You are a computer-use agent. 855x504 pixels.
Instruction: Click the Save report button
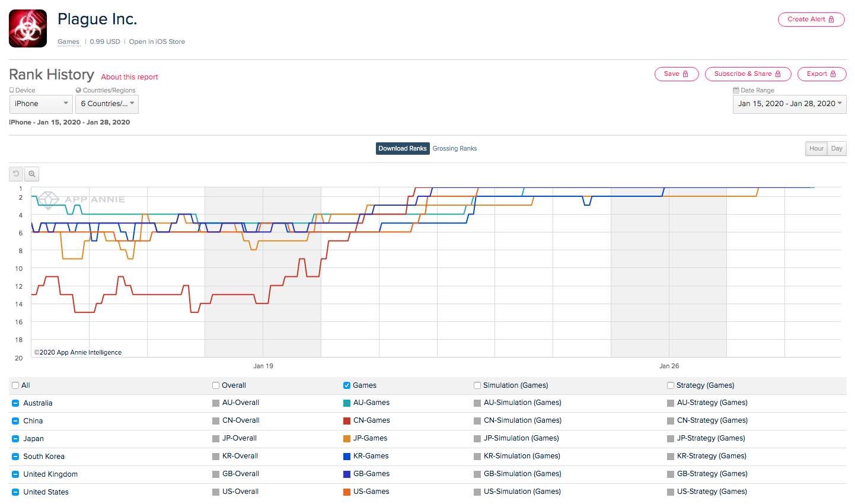pyautogui.click(x=677, y=74)
